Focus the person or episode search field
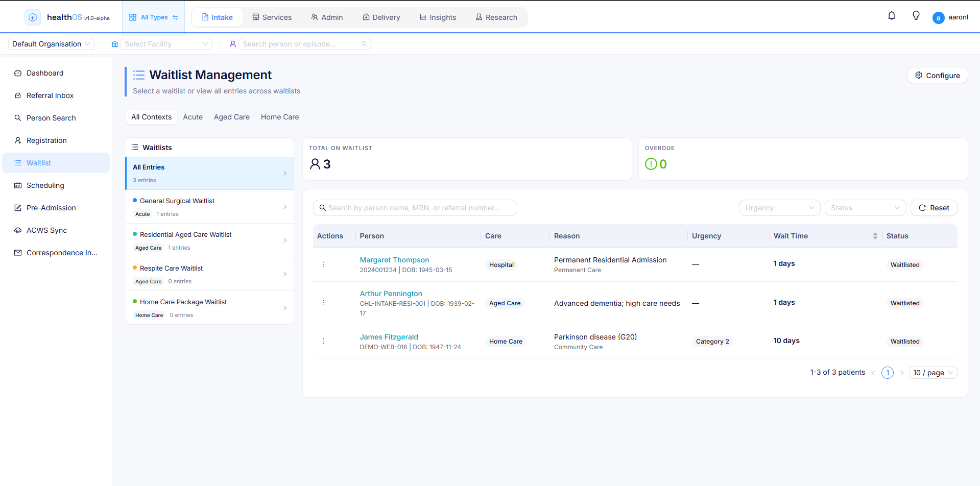The width and height of the screenshot is (980, 486). click(305, 44)
